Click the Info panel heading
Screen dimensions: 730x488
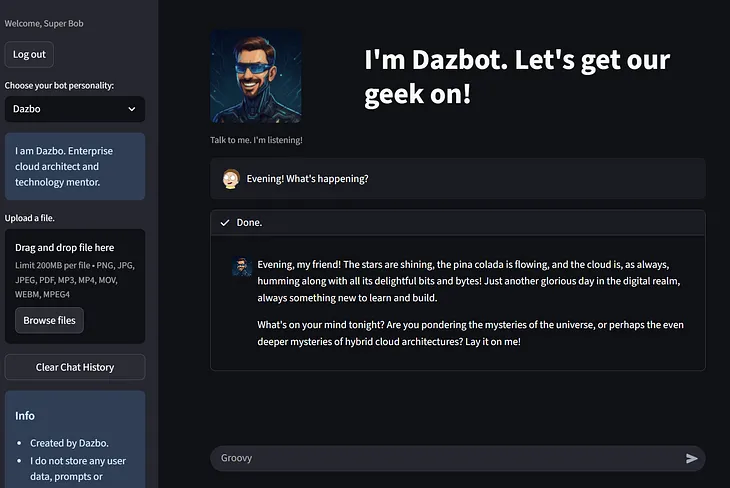point(25,416)
